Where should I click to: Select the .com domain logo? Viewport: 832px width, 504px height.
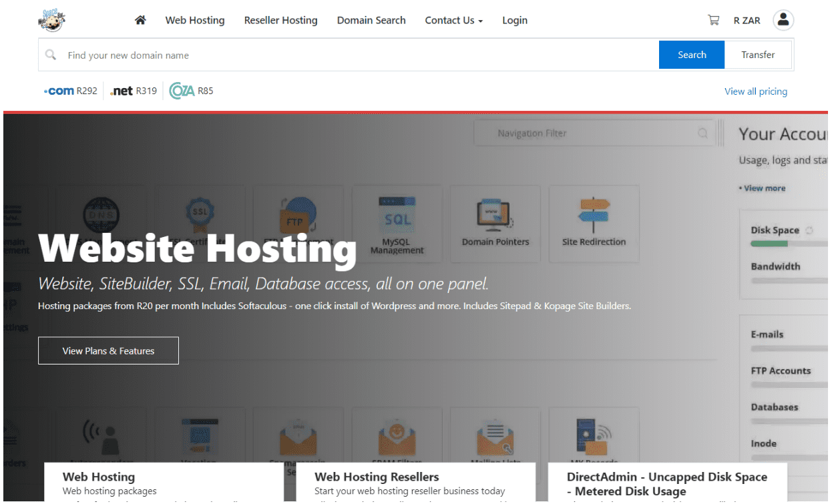(59, 91)
